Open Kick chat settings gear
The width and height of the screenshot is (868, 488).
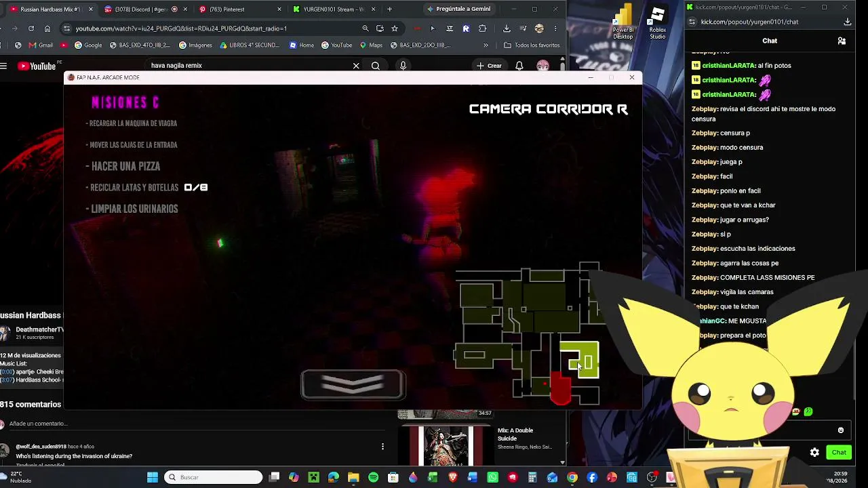click(x=814, y=452)
